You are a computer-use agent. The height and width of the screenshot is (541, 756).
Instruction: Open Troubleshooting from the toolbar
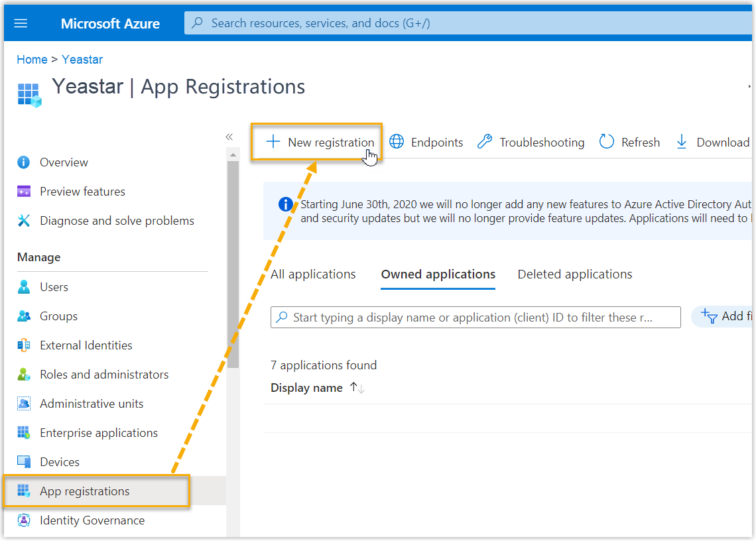[x=531, y=142]
